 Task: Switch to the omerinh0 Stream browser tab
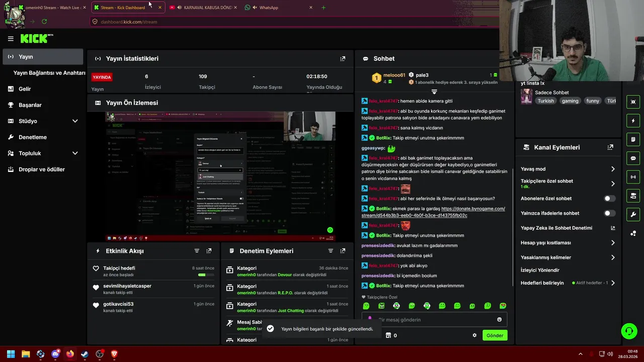click(x=53, y=8)
